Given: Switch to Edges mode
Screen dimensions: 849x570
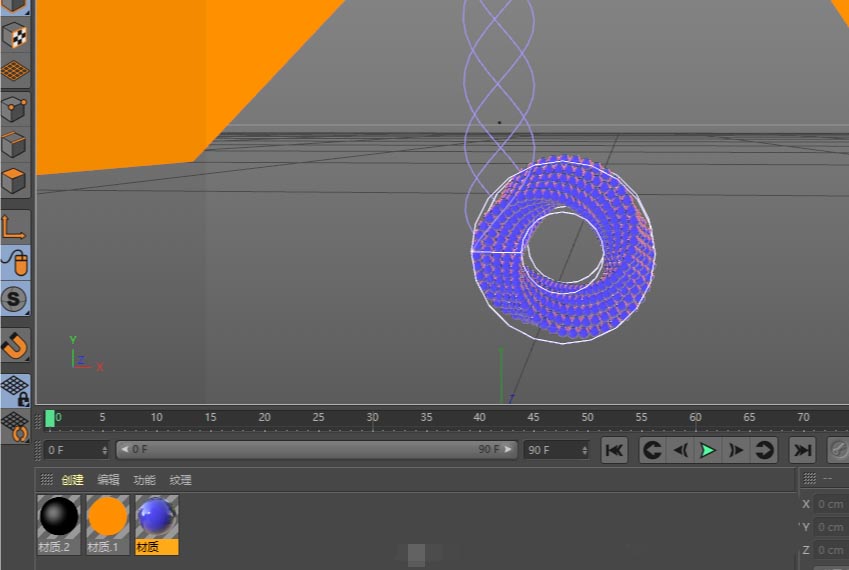Looking at the screenshot, I should [x=15, y=145].
